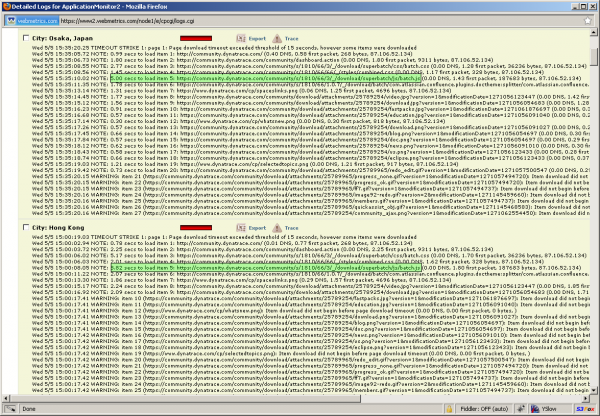
Task: Click the red status bar for Osaka, Japan
Action: pos(196,38)
